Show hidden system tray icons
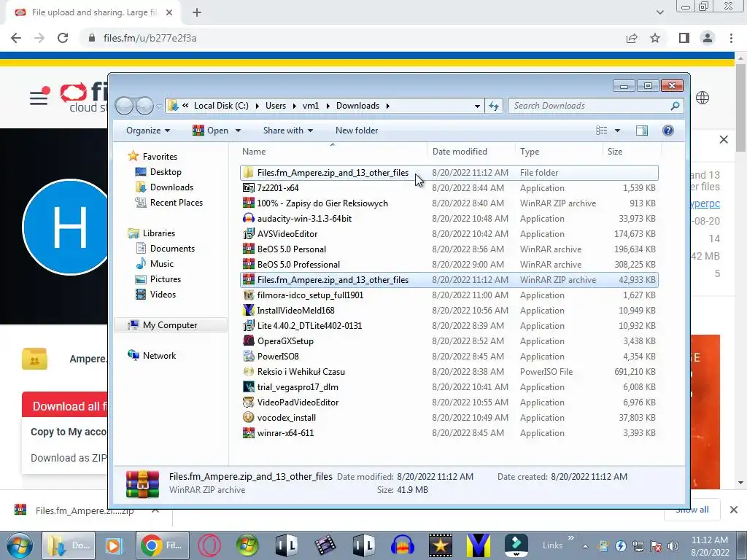Viewport: 747px width, 560px height. pos(585,546)
